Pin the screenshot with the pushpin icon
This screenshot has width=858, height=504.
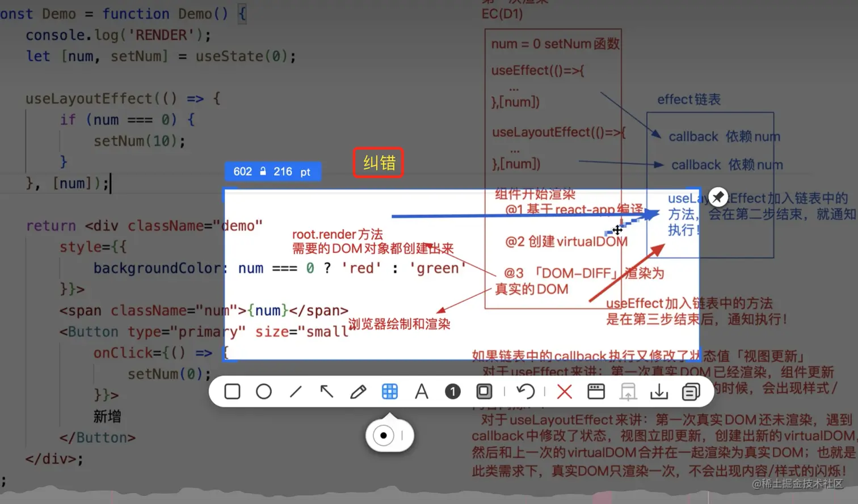pos(718,197)
